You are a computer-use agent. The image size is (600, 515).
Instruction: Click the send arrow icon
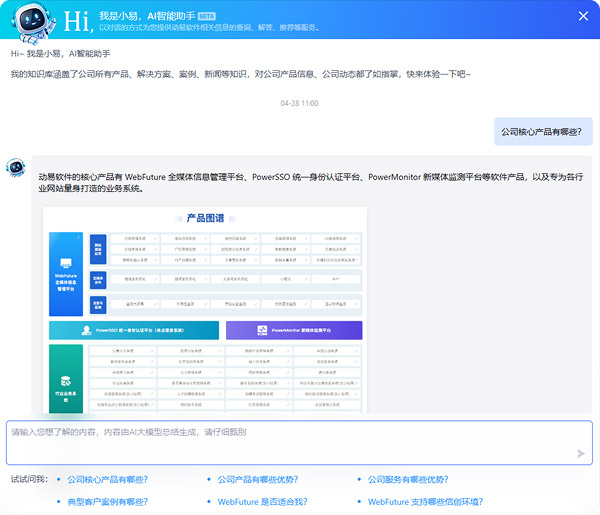click(x=580, y=453)
